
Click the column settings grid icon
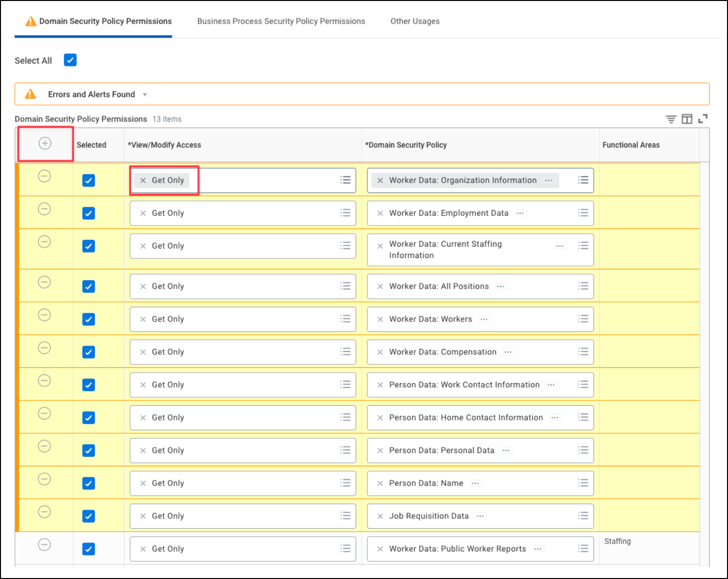tap(687, 119)
